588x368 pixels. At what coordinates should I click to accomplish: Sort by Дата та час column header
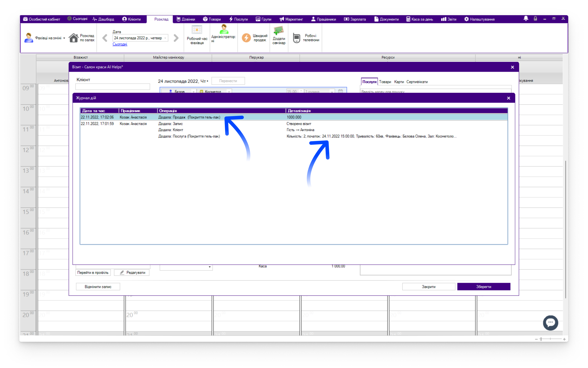(x=99, y=111)
